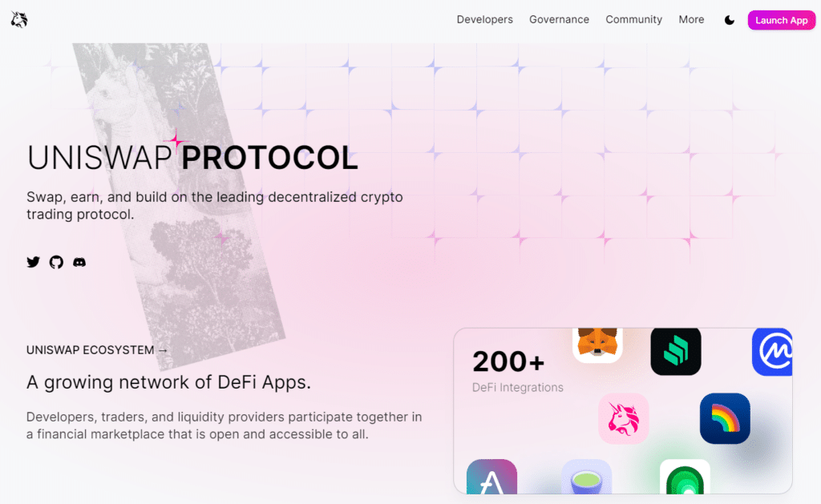Open the Governance menu item
This screenshot has width=821, height=504.
coord(559,19)
